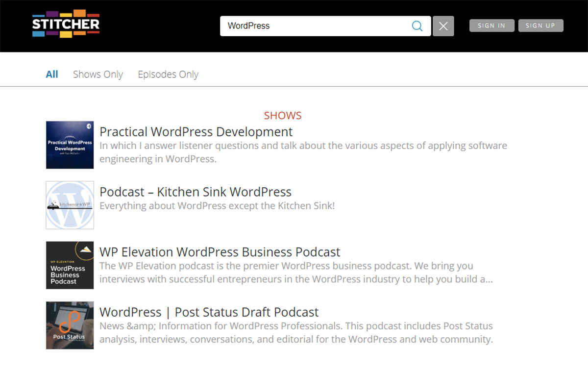The height and width of the screenshot is (373, 588).
Task: Click 'Everything about WordPress except the Kitchen Sink!'
Action: tap(217, 206)
